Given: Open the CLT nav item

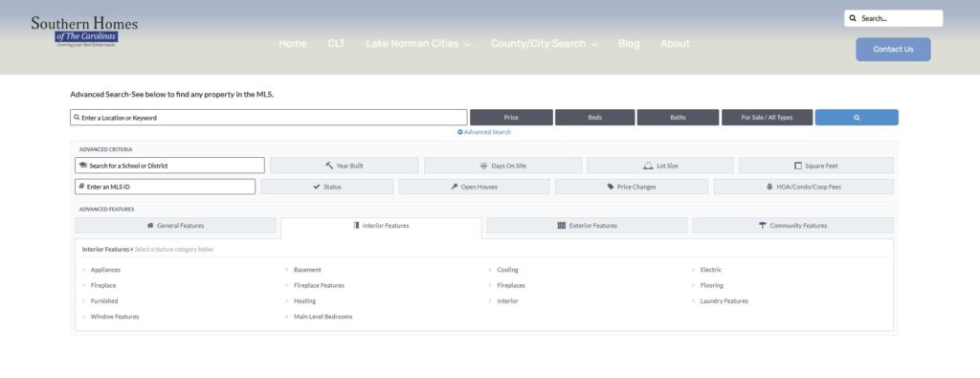Looking at the screenshot, I should tap(336, 44).
